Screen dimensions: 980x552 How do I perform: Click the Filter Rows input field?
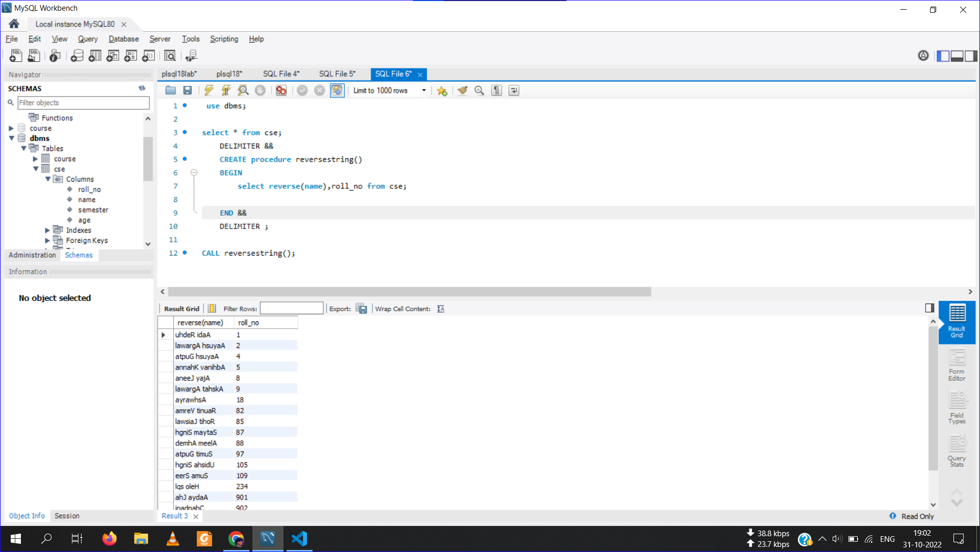tap(292, 309)
